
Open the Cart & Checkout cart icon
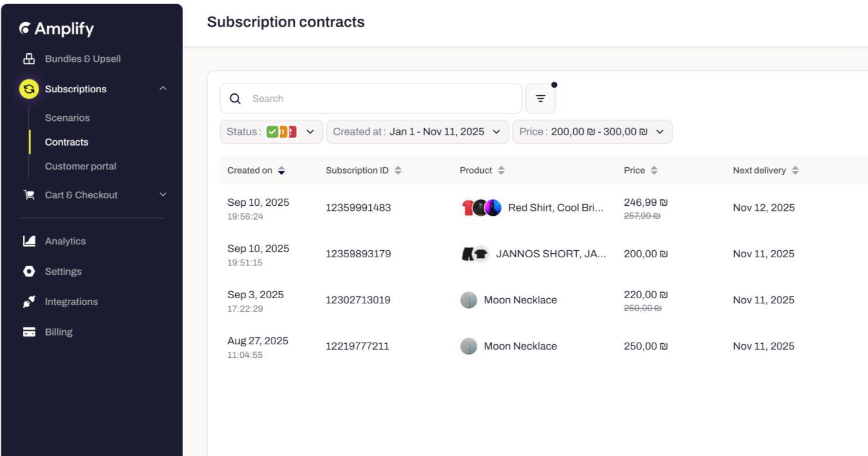click(29, 195)
